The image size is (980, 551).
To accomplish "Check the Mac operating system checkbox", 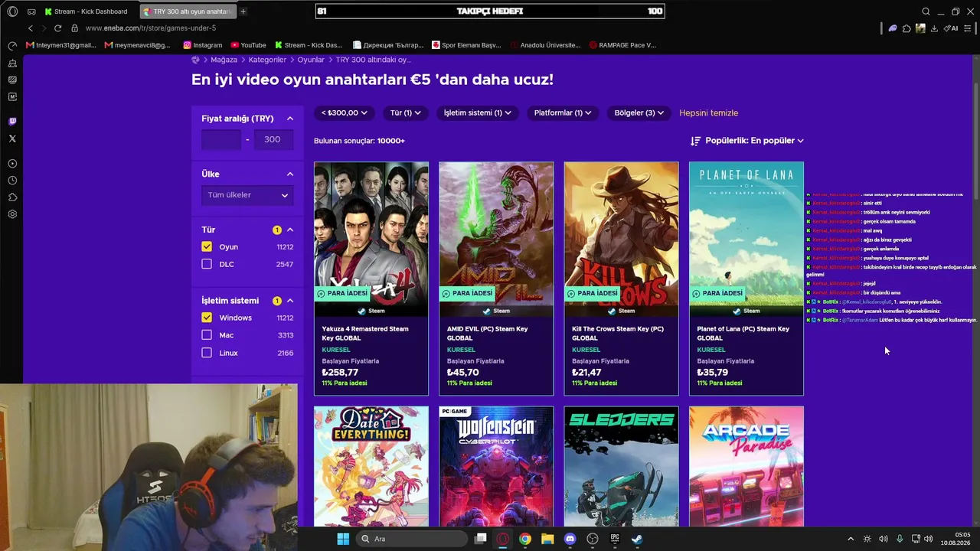I will 207,335.
